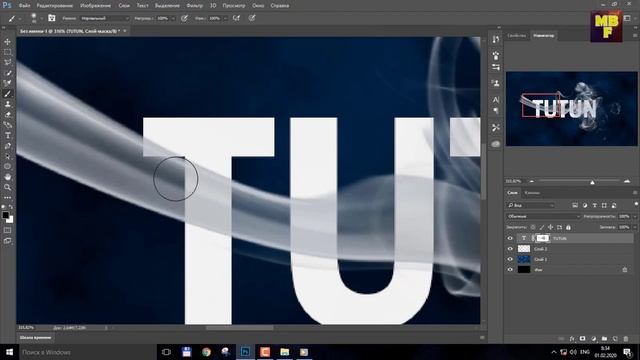Turn layer filtering on or off switch

tap(636, 204)
